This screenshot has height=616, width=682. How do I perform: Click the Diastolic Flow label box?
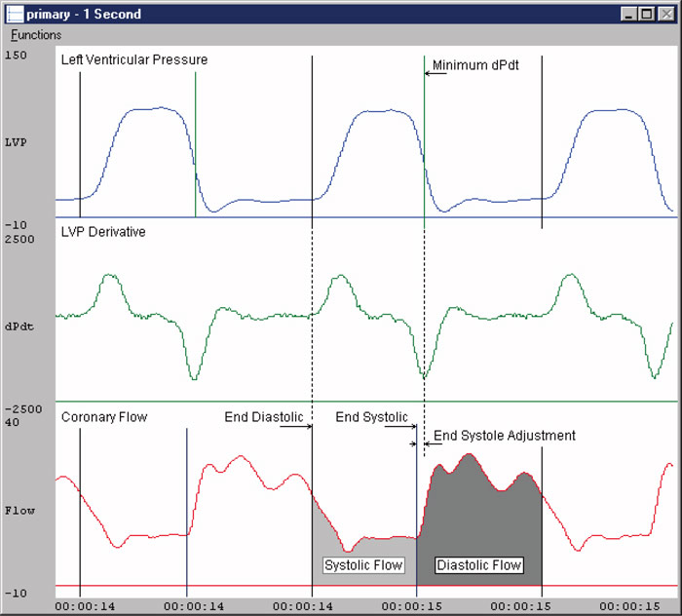[x=478, y=565]
